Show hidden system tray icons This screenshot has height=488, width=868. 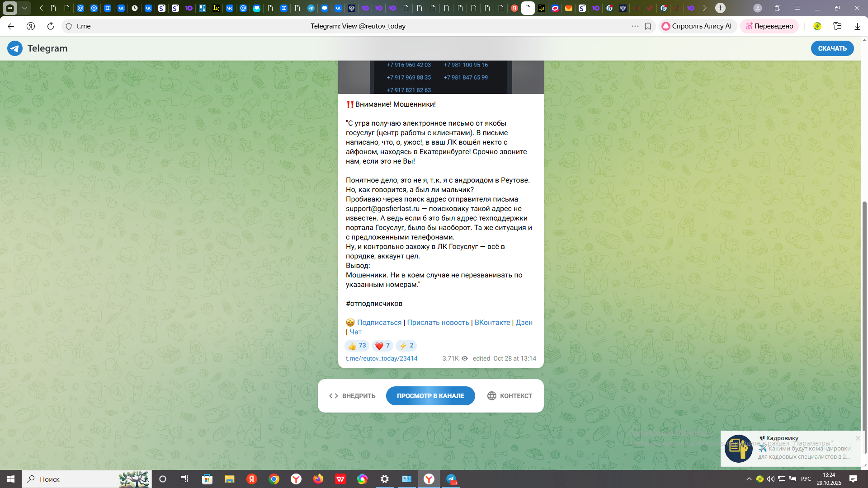pos(749,479)
